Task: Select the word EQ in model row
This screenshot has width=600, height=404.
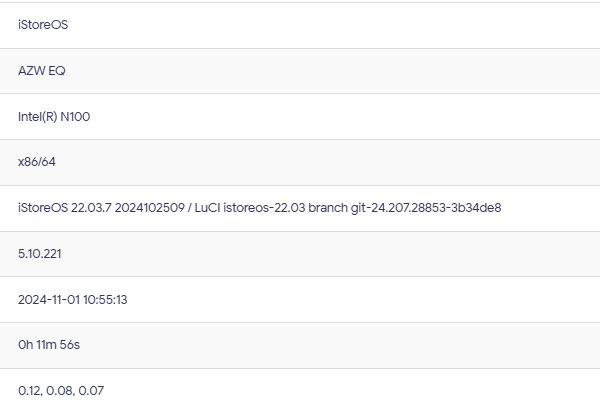Action: click(x=57, y=71)
